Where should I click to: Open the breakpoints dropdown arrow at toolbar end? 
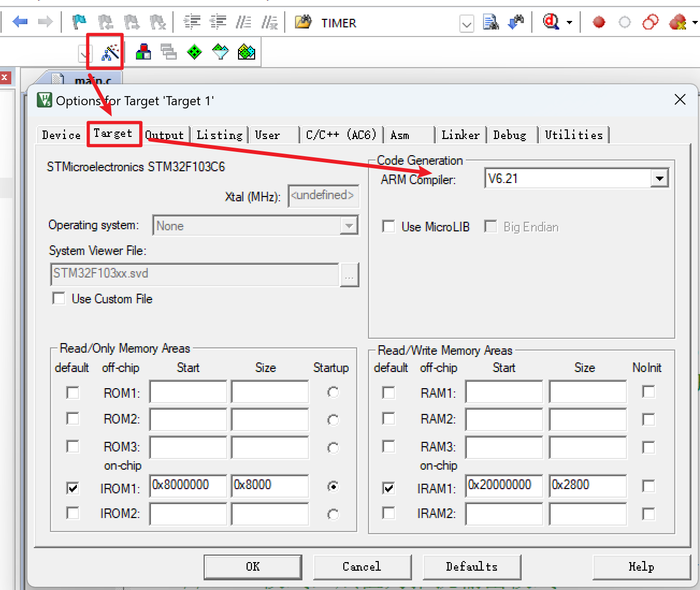point(695,23)
